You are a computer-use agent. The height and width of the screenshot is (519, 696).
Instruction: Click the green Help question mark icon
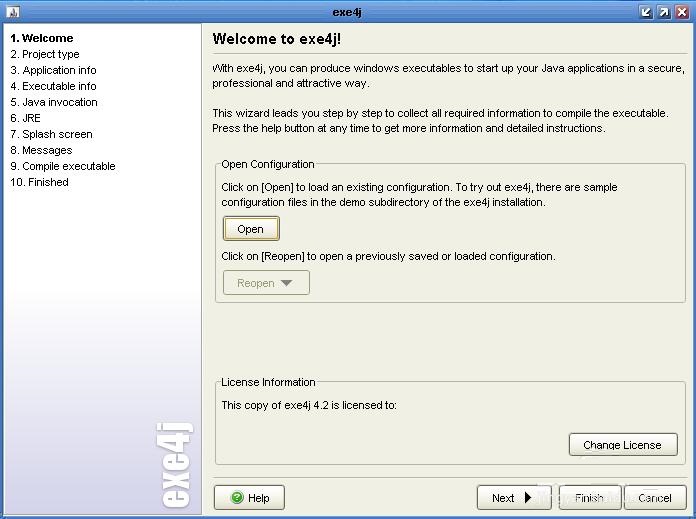237,497
